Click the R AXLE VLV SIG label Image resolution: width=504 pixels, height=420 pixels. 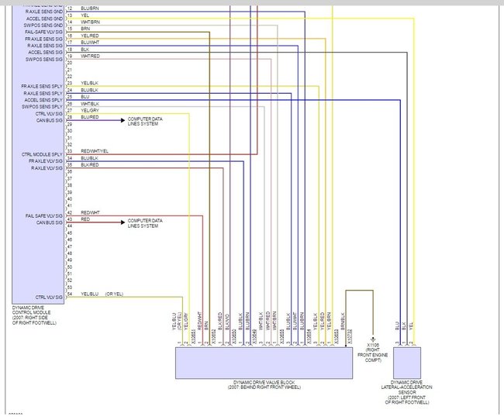click(47, 168)
